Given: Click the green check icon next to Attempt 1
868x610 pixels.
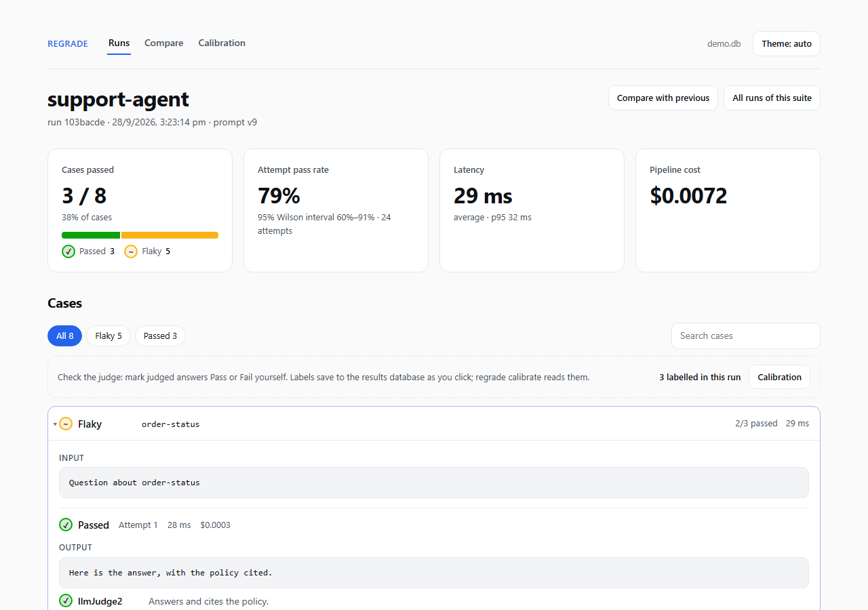Looking at the screenshot, I should pyautogui.click(x=66, y=525).
